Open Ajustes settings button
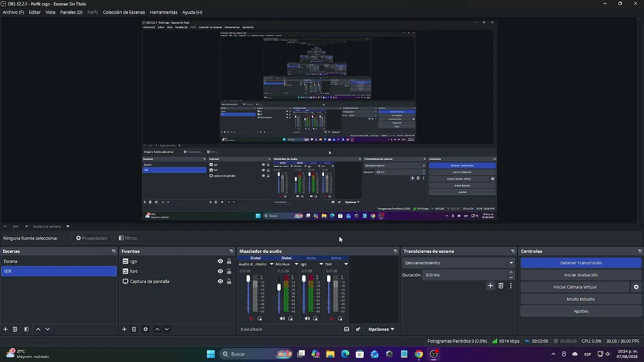Viewport: 644px width, 362px height. tap(581, 311)
